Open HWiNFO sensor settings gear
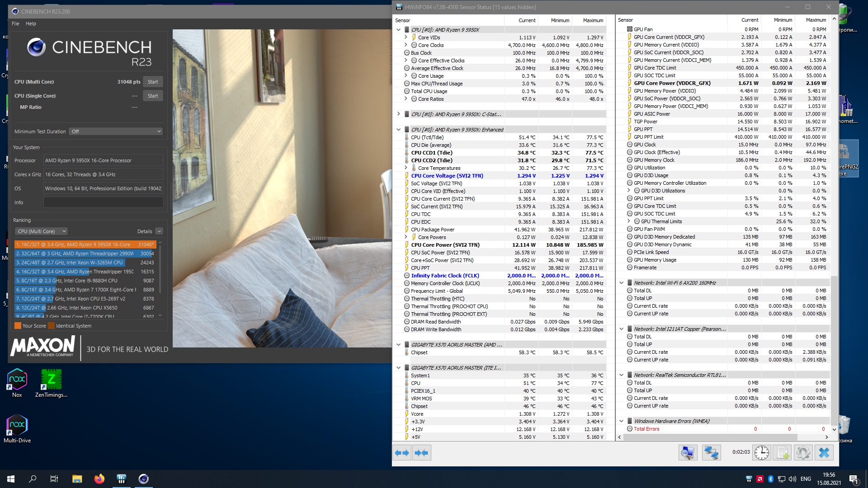The image size is (868, 488). coord(803,453)
